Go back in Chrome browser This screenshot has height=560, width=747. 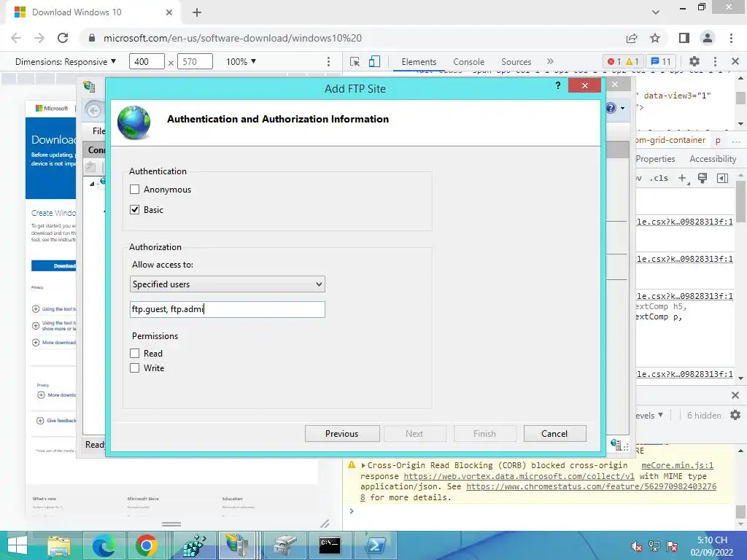tap(16, 38)
